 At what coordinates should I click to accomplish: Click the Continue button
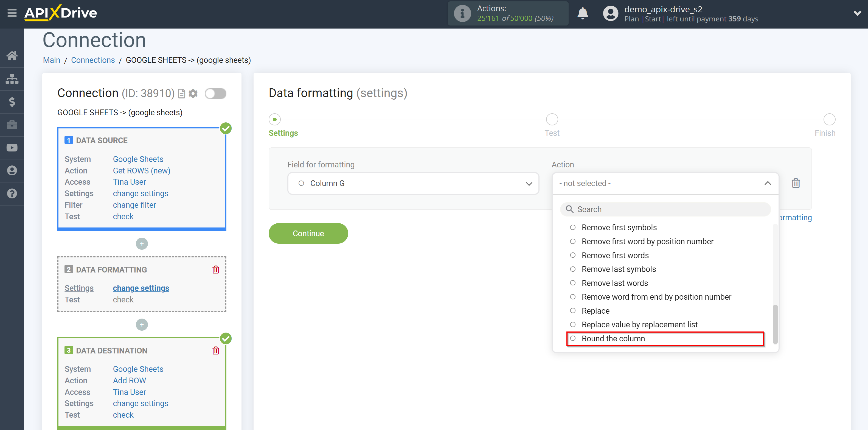pos(308,234)
